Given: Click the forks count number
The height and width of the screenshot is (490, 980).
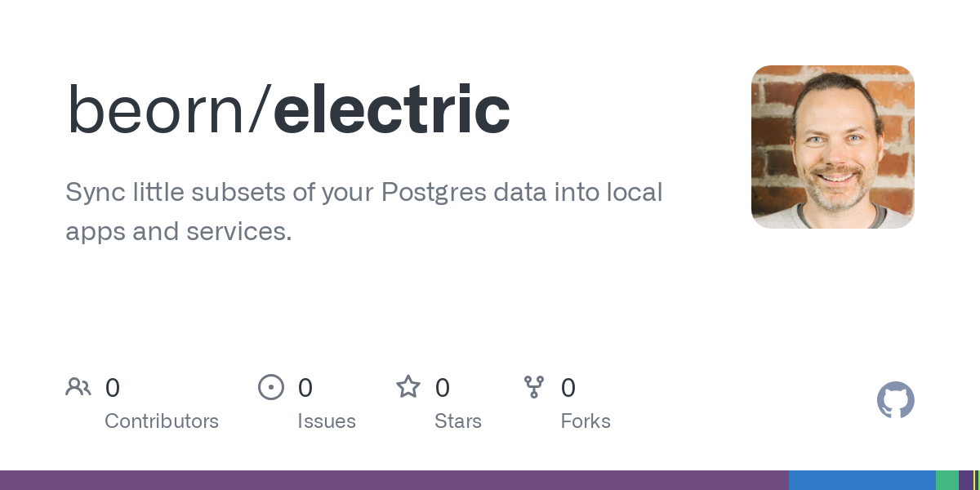Looking at the screenshot, I should click(568, 388).
